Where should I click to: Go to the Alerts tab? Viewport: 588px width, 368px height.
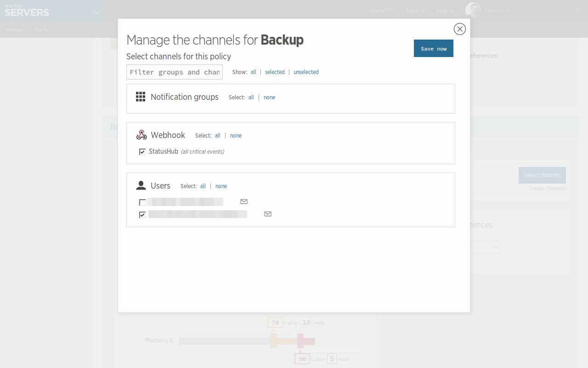pyautogui.click(x=41, y=29)
